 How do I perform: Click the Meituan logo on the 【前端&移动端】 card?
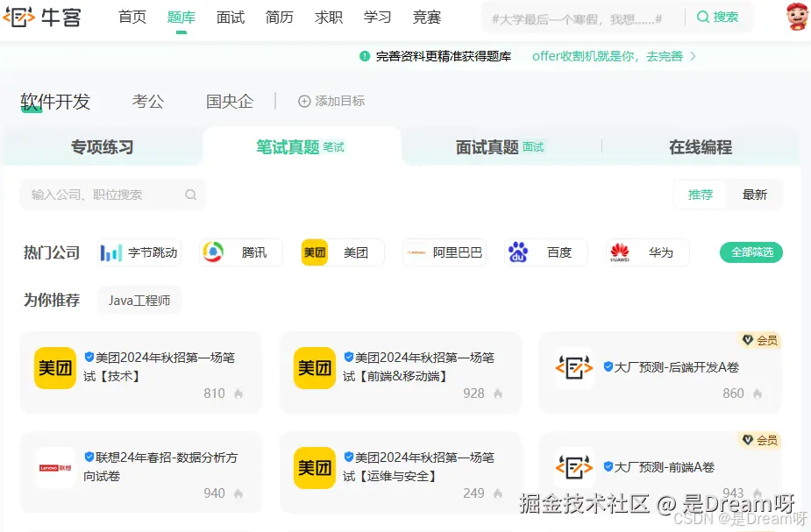click(x=315, y=368)
